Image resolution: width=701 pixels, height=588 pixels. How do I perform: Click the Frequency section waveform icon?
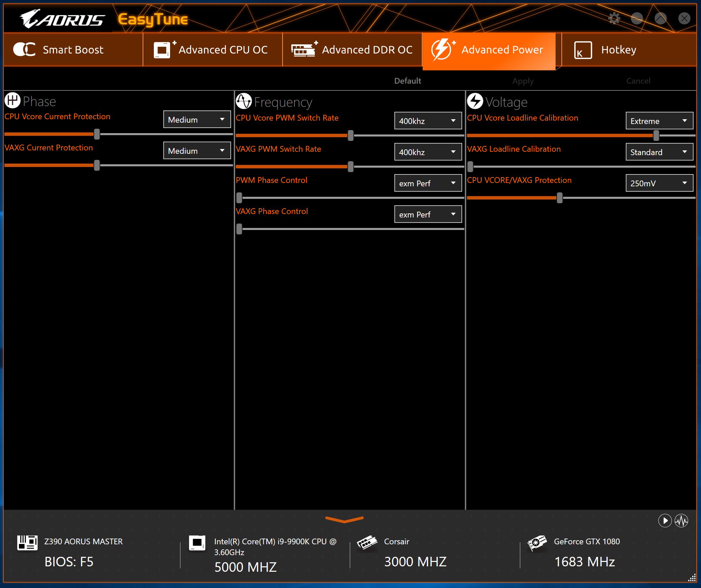point(244,101)
